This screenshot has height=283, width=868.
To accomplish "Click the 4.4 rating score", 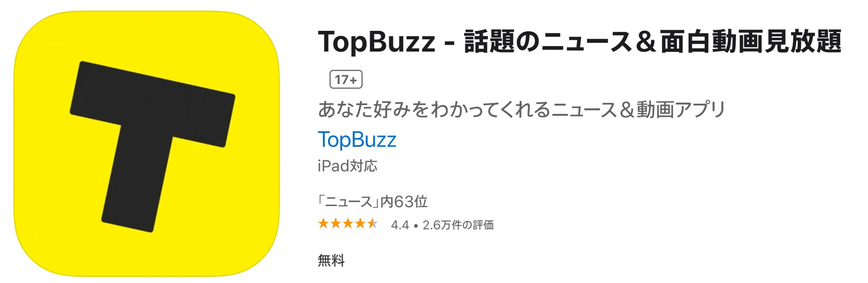I will [400, 225].
